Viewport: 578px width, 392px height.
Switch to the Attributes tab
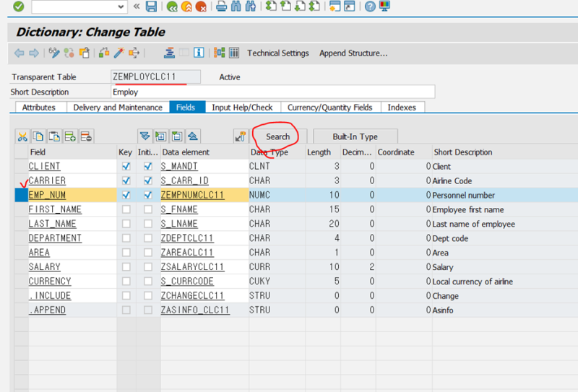point(39,108)
